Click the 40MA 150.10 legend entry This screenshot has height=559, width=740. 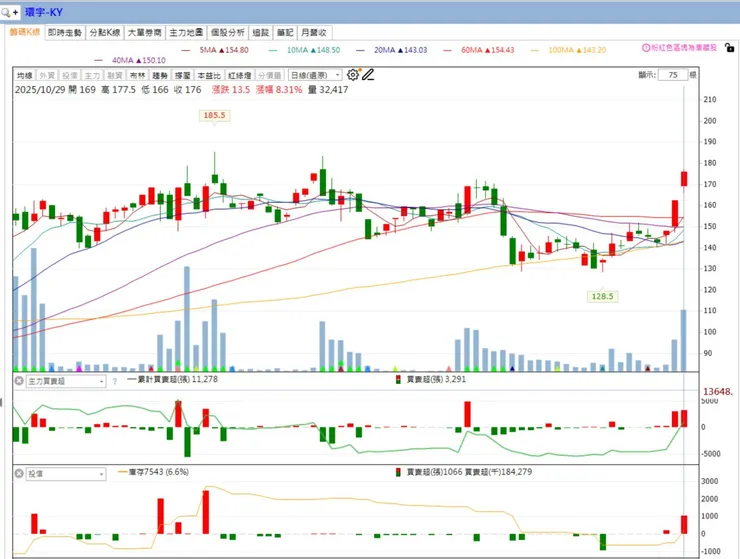[x=130, y=60]
